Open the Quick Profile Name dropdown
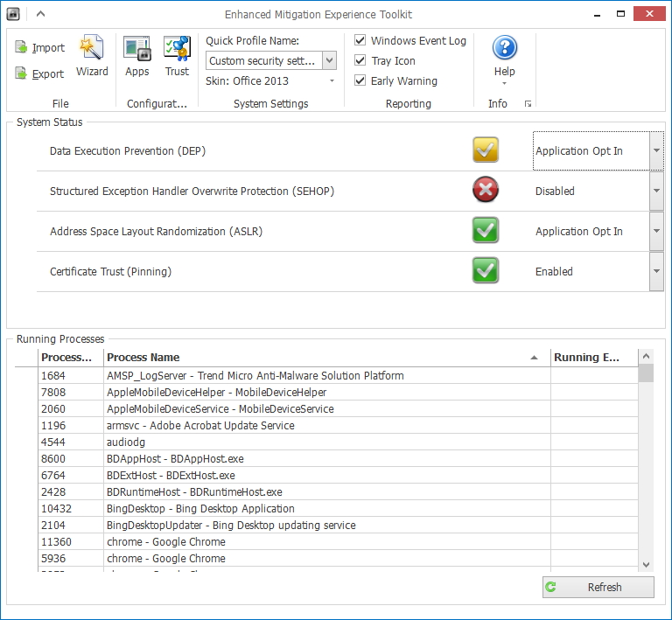Viewport: 672px width, 620px height. [x=329, y=60]
